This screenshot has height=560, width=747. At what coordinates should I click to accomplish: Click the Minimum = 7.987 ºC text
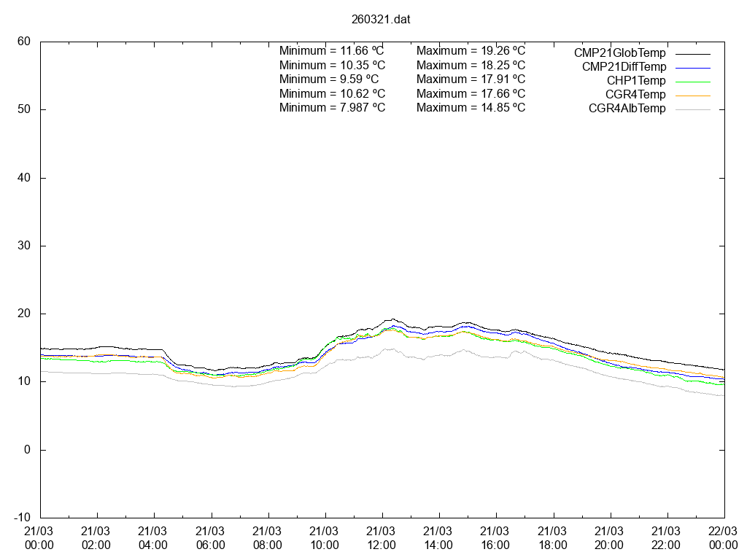click(x=332, y=107)
